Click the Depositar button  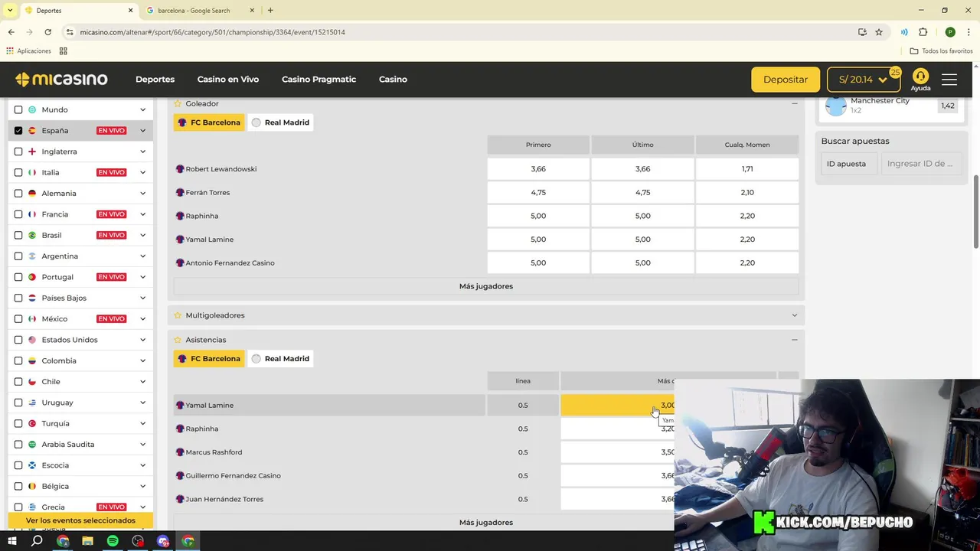coord(786,80)
